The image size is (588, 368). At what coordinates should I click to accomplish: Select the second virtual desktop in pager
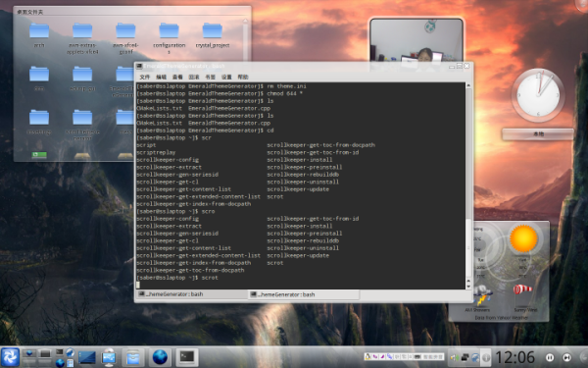[x=45, y=353]
